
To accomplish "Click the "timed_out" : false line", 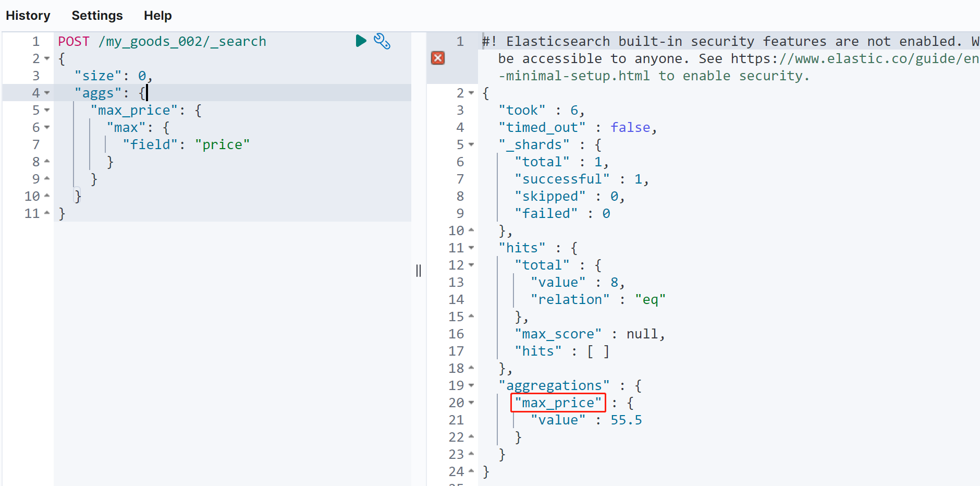I will (x=578, y=127).
